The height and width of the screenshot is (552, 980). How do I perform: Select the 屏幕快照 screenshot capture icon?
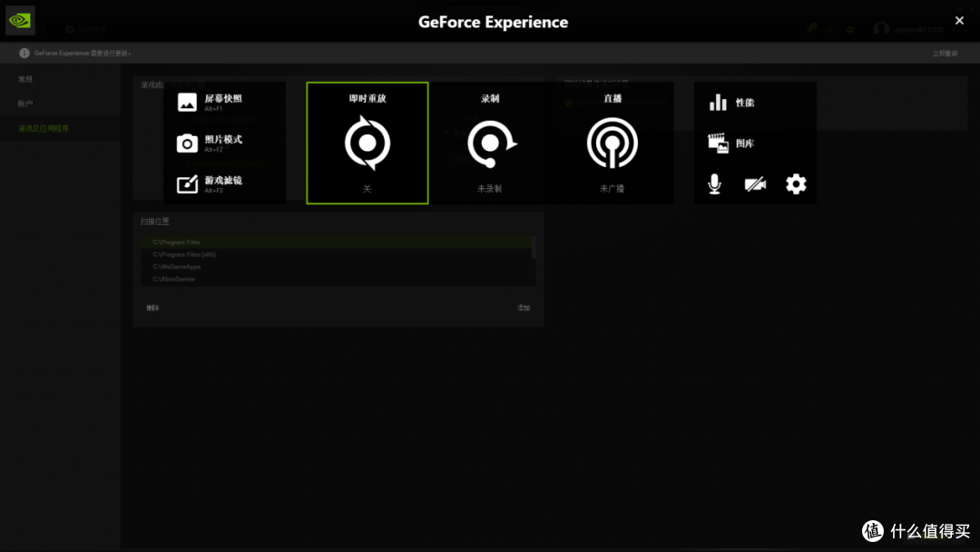[x=185, y=102]
